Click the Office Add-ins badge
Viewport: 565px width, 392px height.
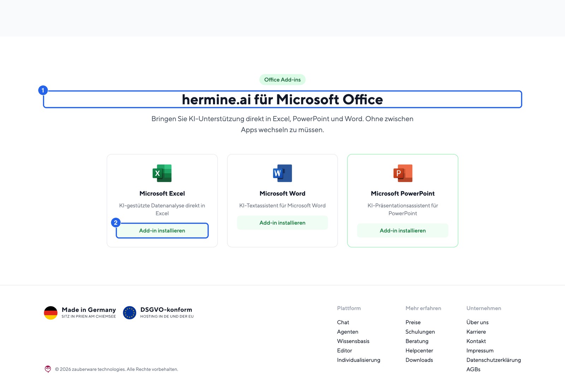point(282,80)
